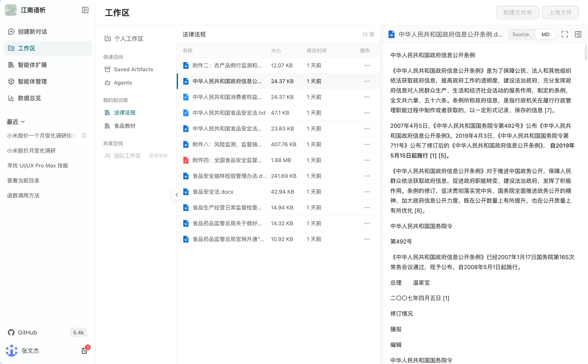Click PDF icon of 附件四 file
Viewport: 588px width, 364px height.
[186, 160]
